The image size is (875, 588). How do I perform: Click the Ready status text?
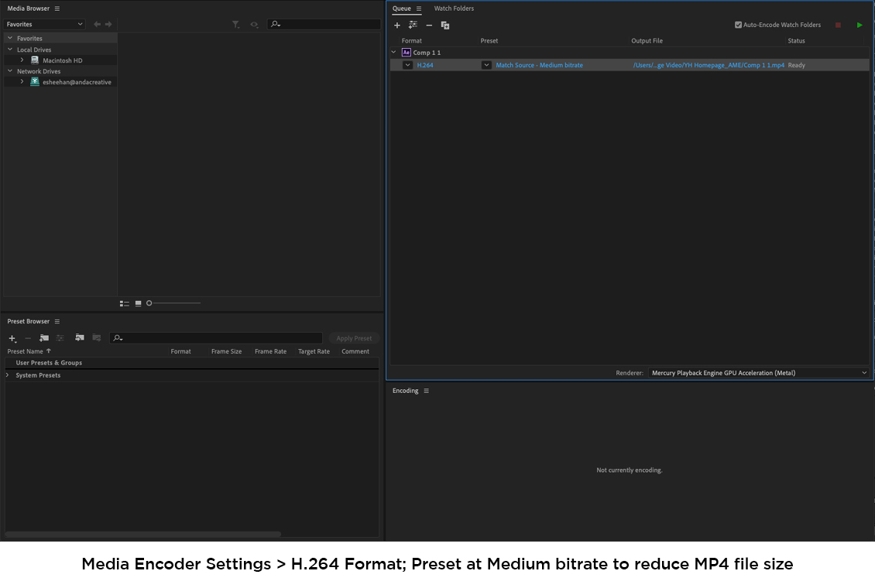(x=796, y=65)
